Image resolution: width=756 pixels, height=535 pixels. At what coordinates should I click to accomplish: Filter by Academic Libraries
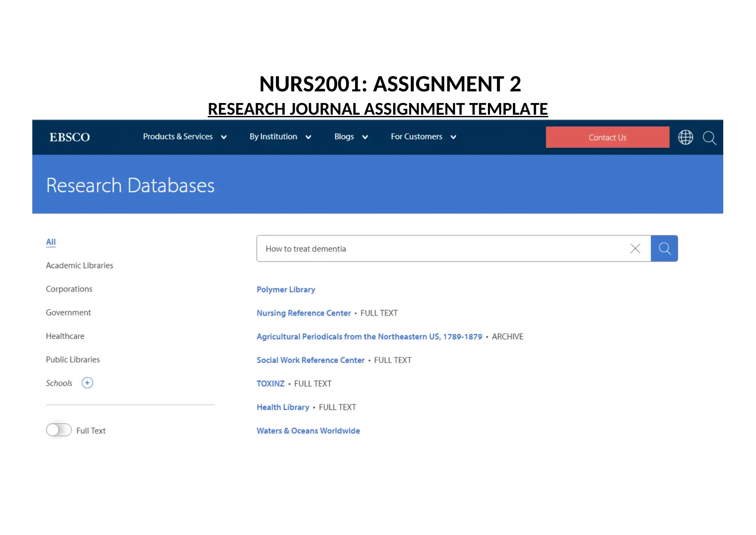80,266
